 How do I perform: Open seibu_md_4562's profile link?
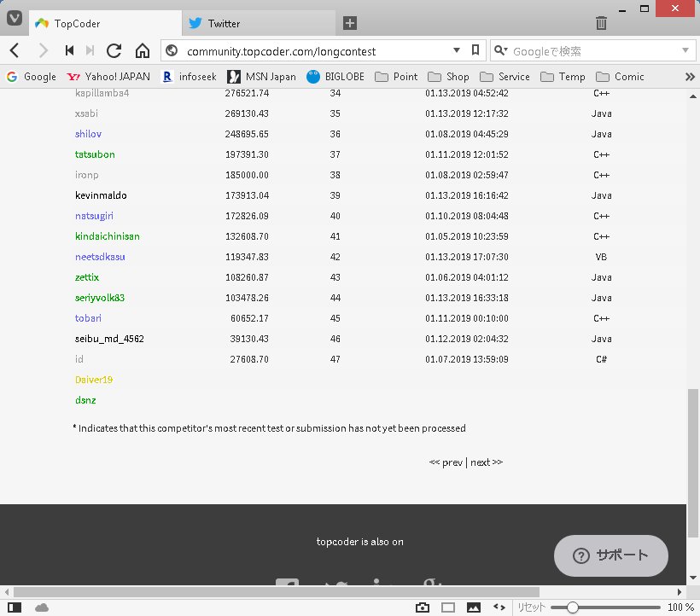109,339
